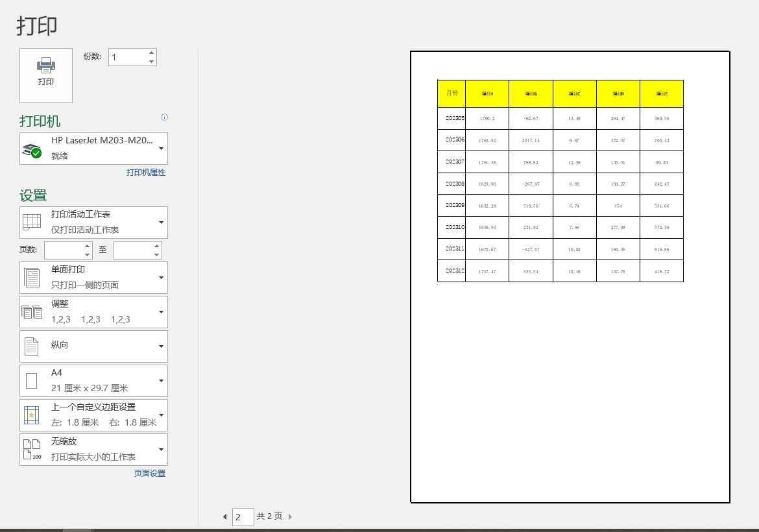Open the 无缩放 scaling dropdown

point(94,450)
